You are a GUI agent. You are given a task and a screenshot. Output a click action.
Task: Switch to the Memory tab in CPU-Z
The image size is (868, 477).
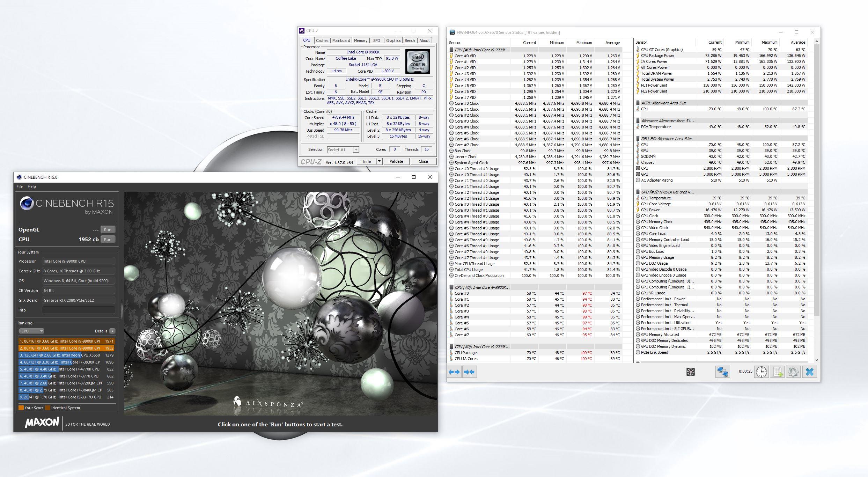click(360, 41)
